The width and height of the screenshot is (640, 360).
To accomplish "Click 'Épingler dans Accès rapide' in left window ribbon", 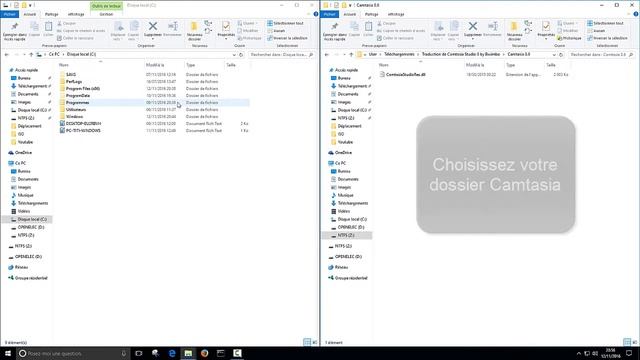I will [x=14, y=31].
